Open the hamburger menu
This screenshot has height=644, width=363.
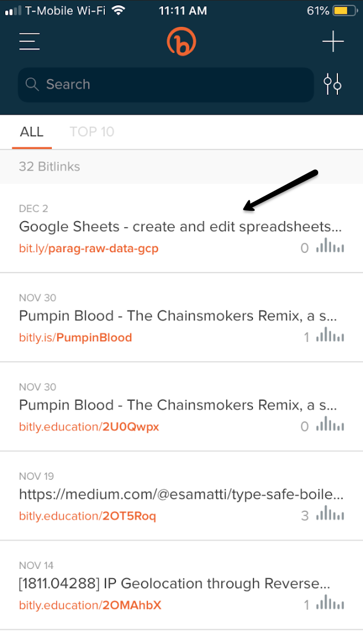[x=29, y=41]
